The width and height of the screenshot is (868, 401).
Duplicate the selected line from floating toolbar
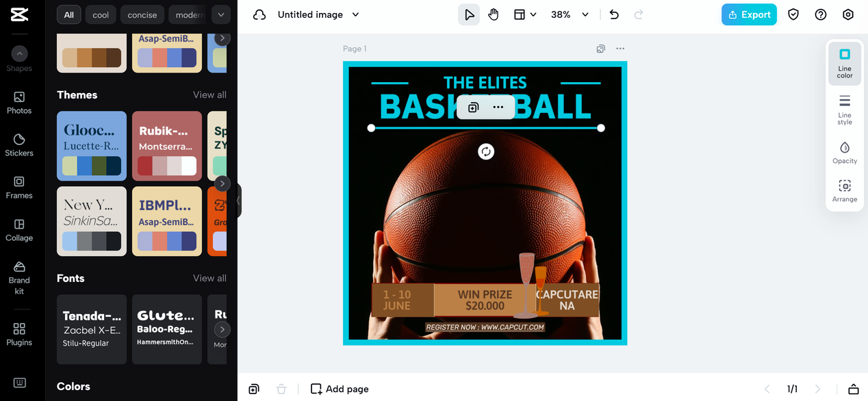pyautogui.click(x=473, y=107)
